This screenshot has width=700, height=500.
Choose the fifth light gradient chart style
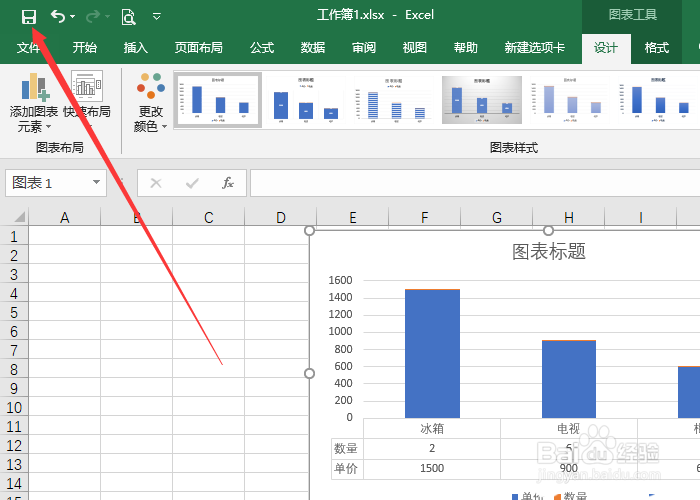click(x=569, y=100)
